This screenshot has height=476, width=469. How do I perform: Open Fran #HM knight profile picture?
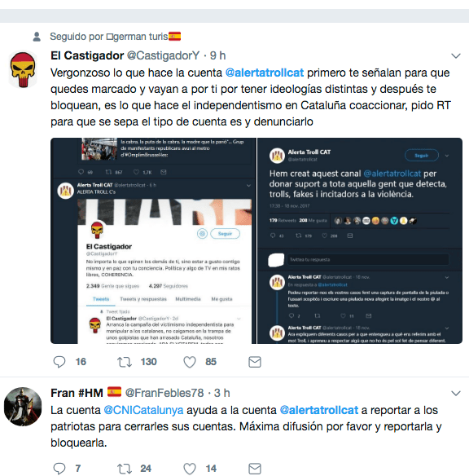click(23, 407)
